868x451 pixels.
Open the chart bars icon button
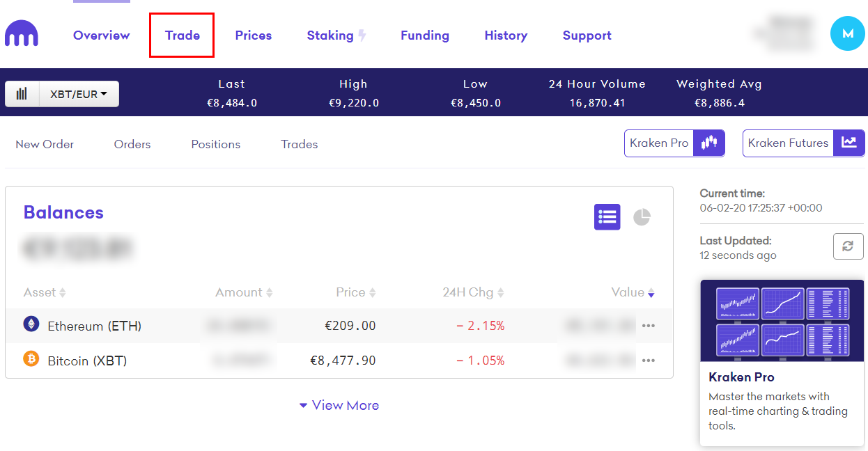[x=22, y=94]
